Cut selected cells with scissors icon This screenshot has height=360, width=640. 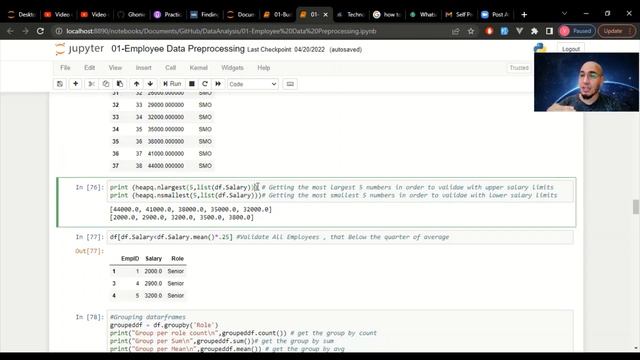[91, 84]
